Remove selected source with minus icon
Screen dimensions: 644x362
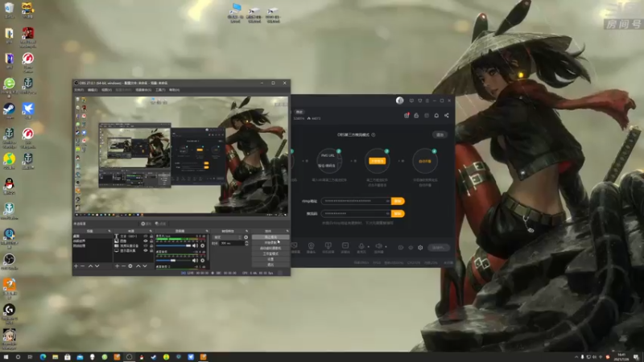124,266
